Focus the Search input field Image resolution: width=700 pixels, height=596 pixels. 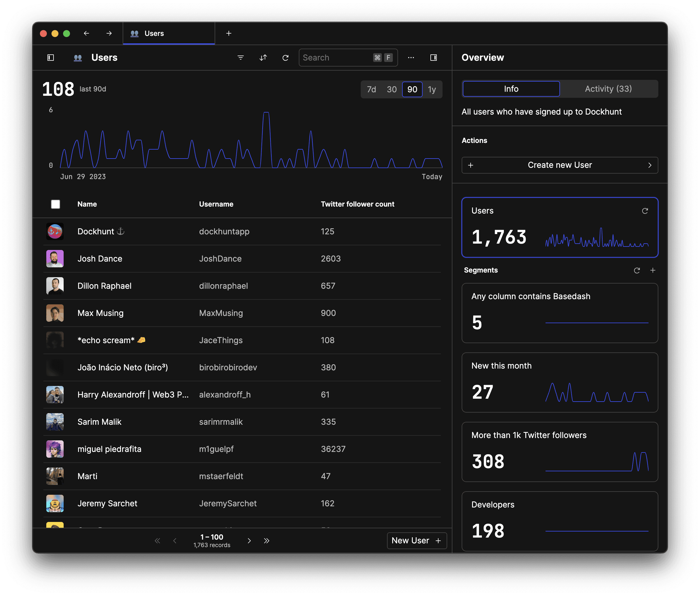tap(348, 58)
